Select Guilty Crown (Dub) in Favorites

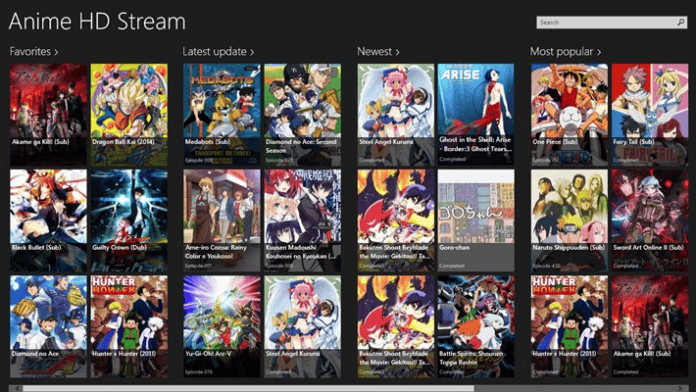(x=129, y=220)
